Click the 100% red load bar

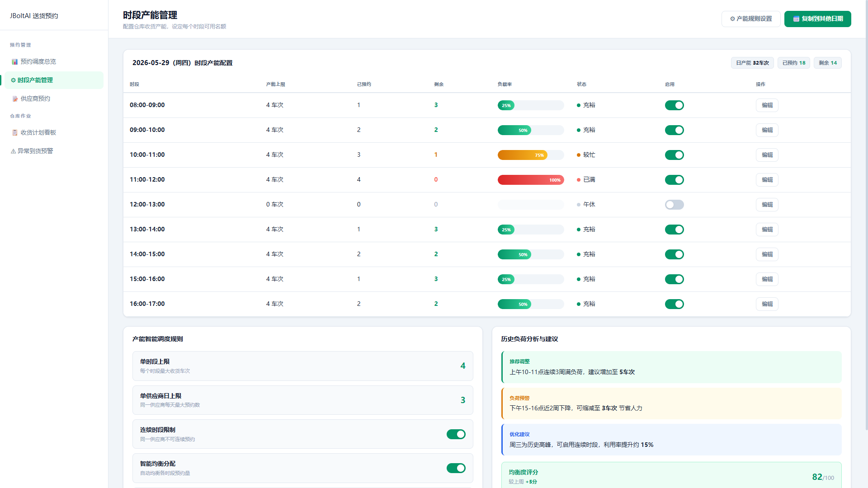531,180
